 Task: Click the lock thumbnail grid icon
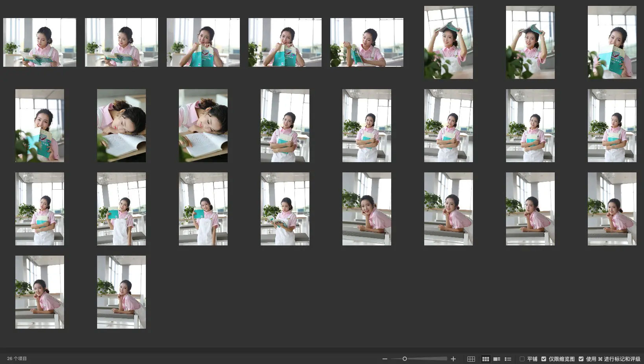471,359
